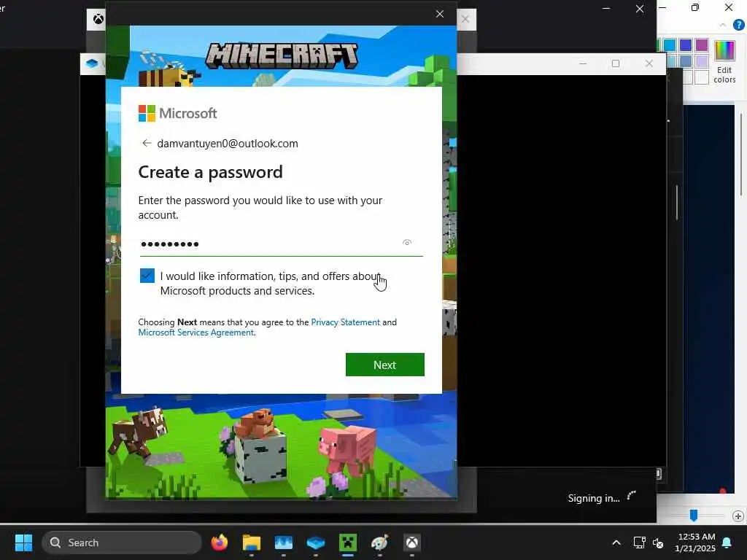Open the Microsoft Services Agreement link
Viewport: 747px width, 560px height.
point(196,332)
